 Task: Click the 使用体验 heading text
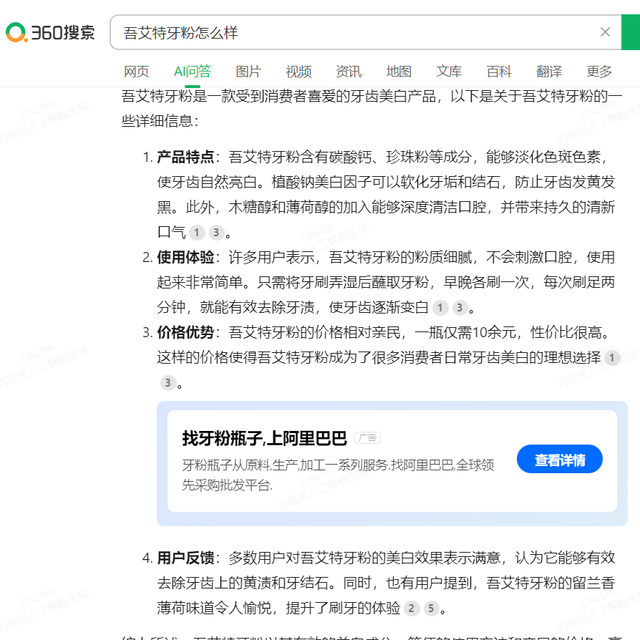coord(186,258)
